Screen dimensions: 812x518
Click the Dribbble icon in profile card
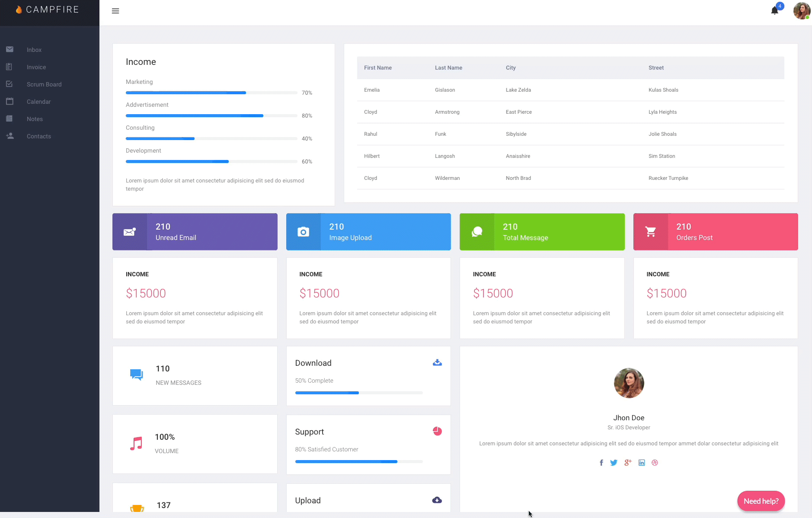click(x=655, y=463)
